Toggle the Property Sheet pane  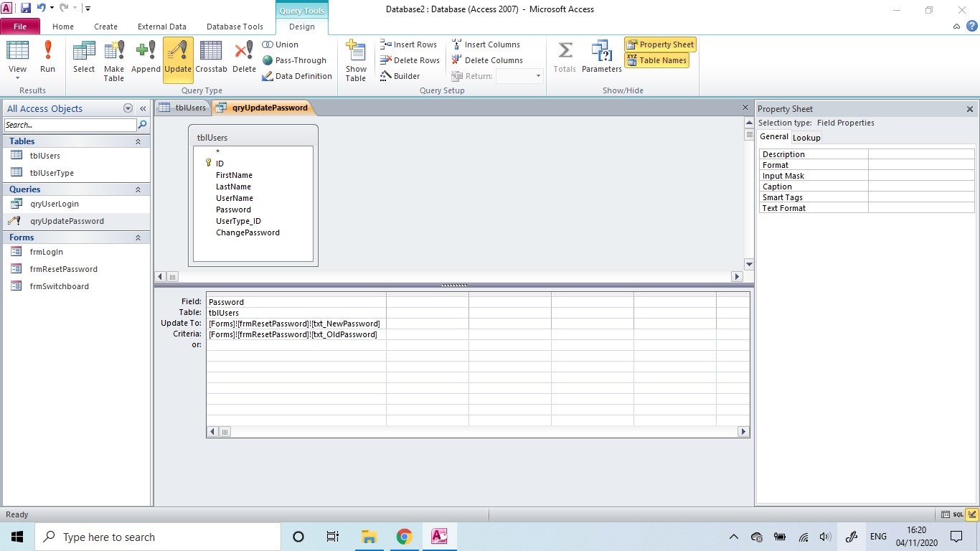tap(660, 44)
